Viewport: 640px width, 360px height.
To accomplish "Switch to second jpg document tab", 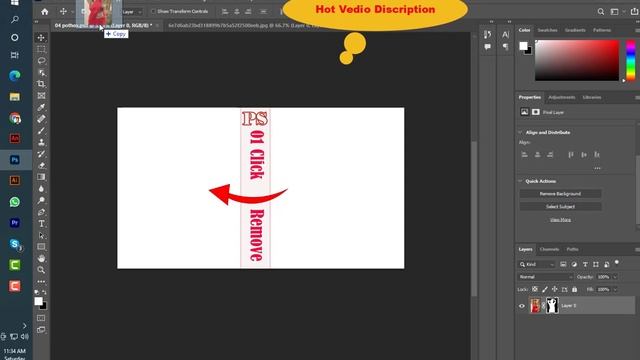I will [243, 25].
